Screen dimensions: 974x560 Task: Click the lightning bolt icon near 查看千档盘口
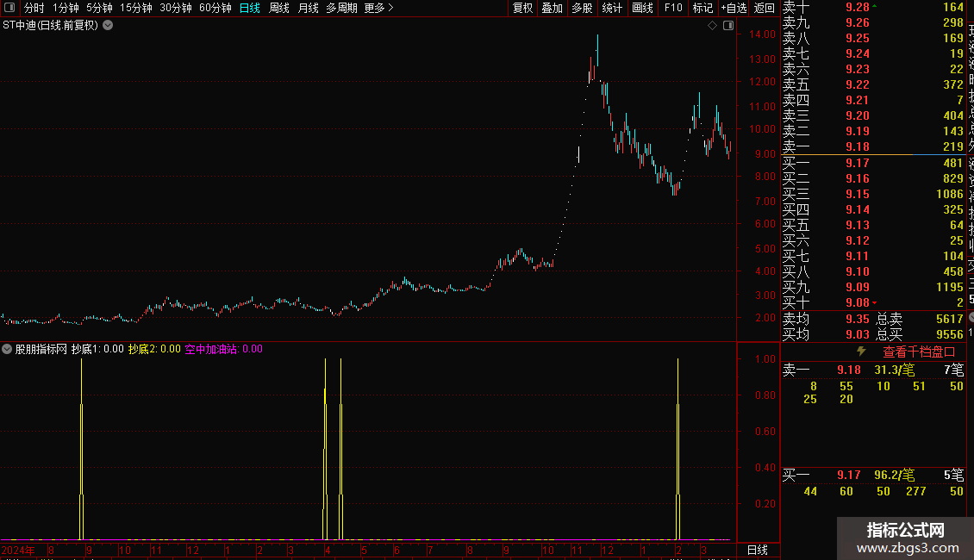[x=861, y=352]
